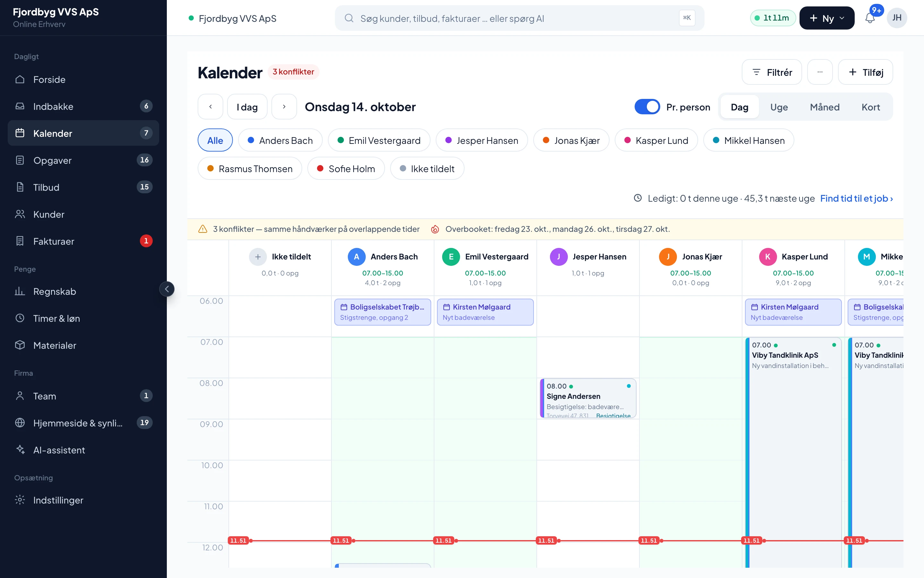This screenshot has width=924, height=578.
Task: Add an unassigned job with plus icon
Action: (x=258, y=257)
